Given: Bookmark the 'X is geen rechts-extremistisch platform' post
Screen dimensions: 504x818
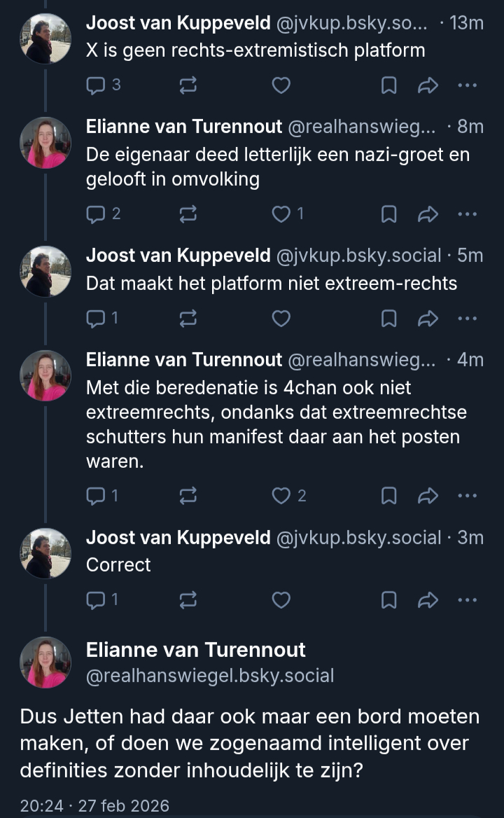Looking at the screenshot, I should [388, 85].
